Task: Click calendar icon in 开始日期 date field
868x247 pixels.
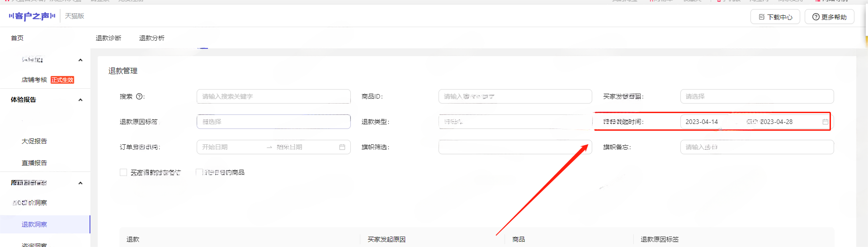Action: pos(342,147)
